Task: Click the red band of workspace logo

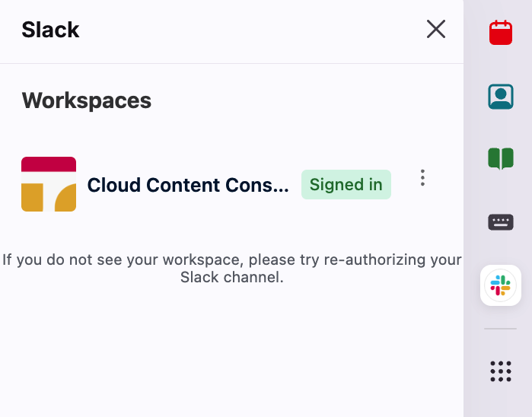Action: point(49,164)
